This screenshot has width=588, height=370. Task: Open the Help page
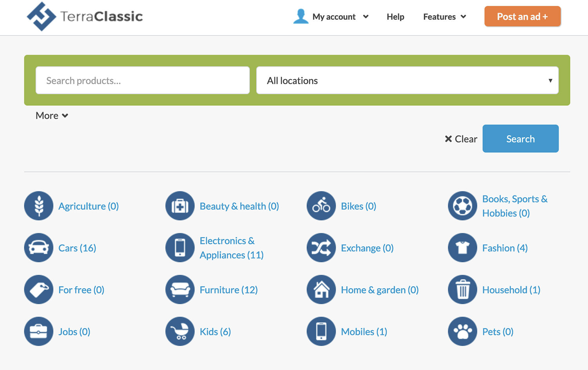click(x=395, y=17)
